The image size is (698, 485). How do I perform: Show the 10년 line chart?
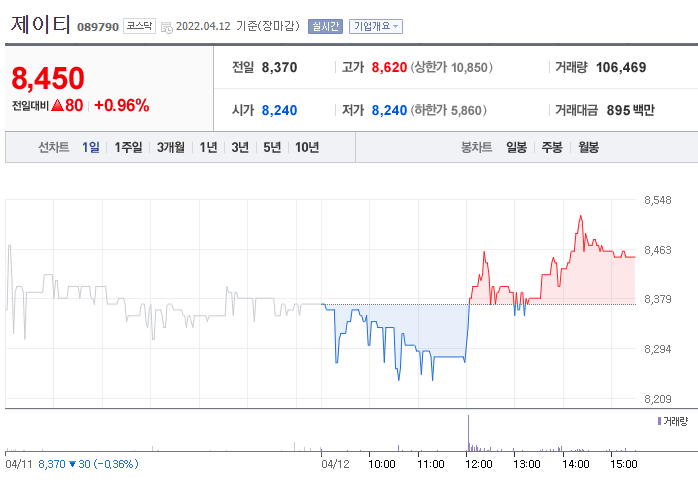point(307,147)
